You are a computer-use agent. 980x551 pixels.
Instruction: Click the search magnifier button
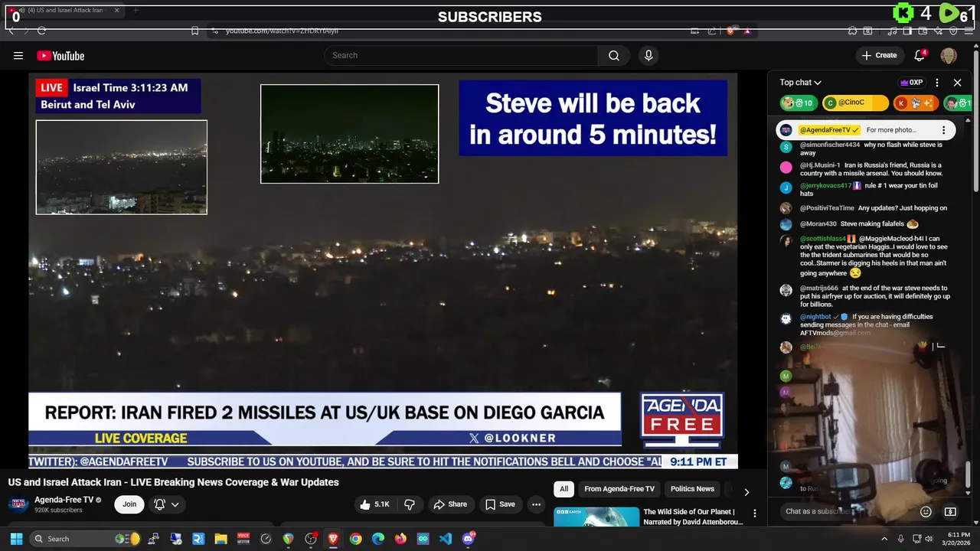point(614,55)
